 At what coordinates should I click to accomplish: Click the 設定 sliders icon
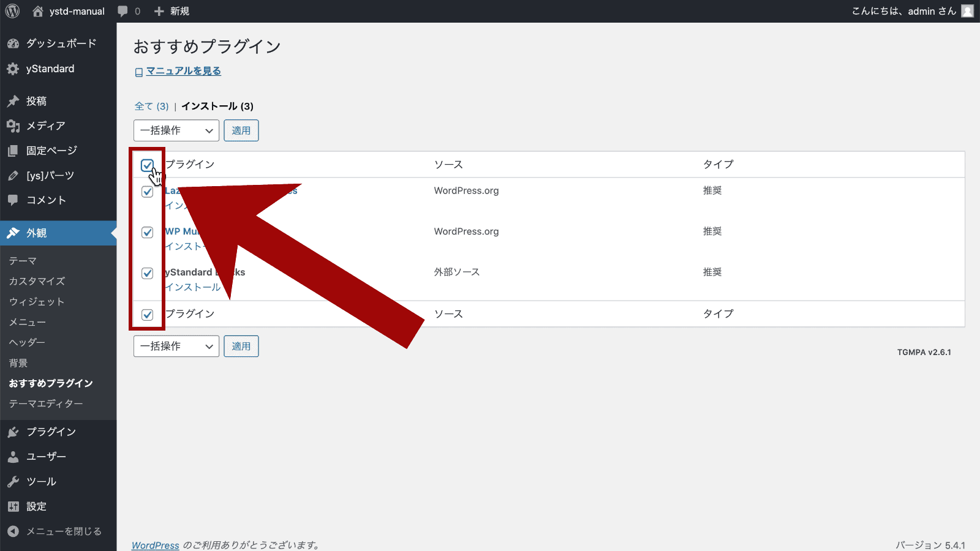[13, 506]
